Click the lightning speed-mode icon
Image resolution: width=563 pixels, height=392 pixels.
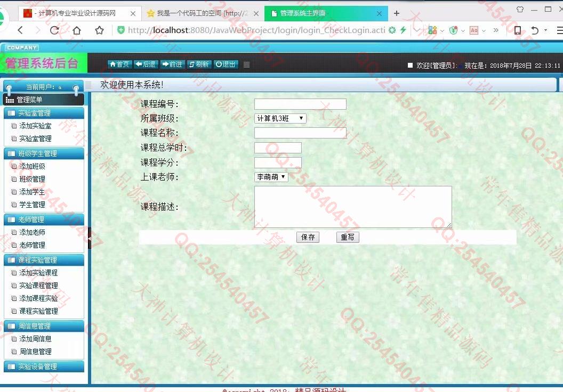point(403,30)
